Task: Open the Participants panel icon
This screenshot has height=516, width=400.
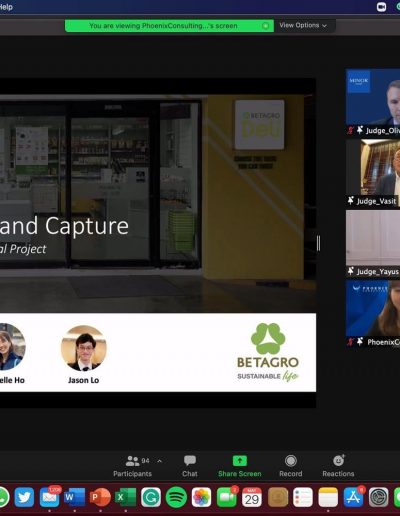Action: [x=133, y=461]
